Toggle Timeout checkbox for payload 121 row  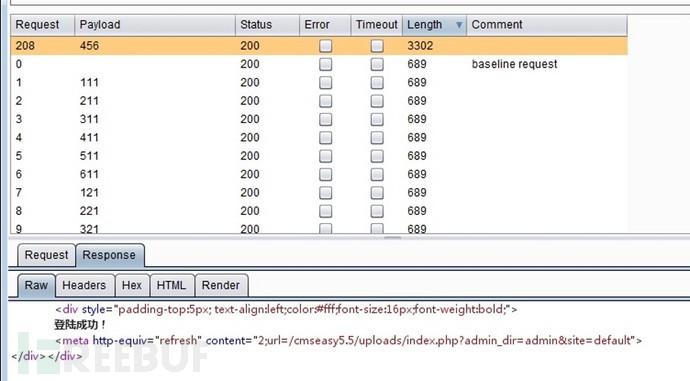click(x=377, y=193)
